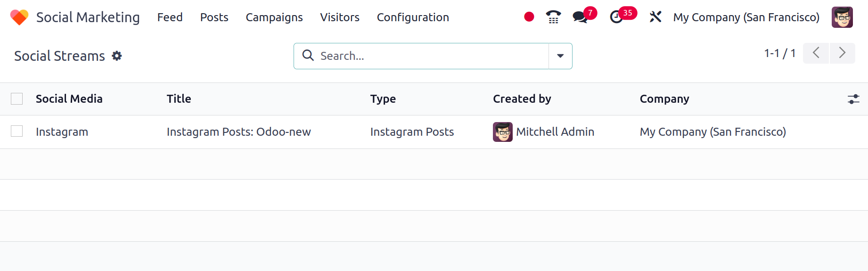The image size is (868, 271).
Task: Open the VoIP phone dialer icon
Action: tap(553, 17)
